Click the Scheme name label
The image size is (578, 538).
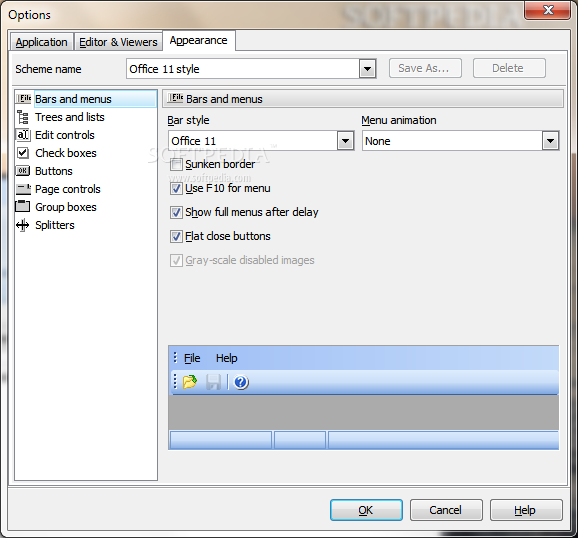point(48,69)
